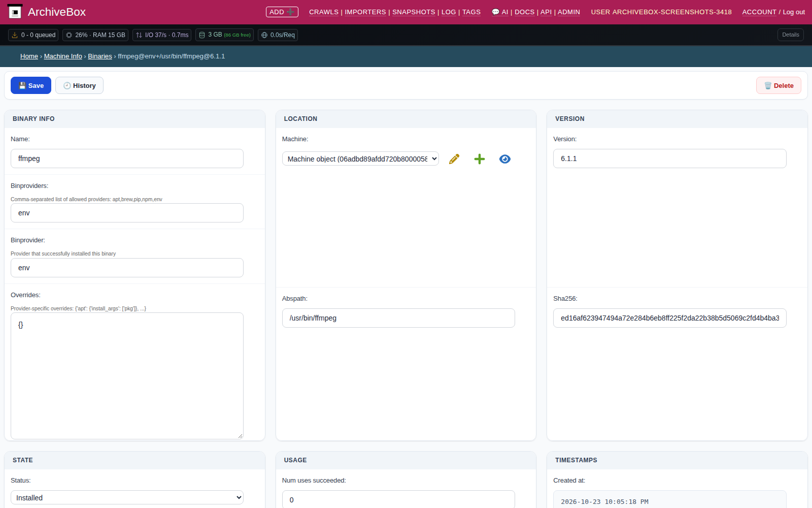Click the disk space 3 GB indicator
Viewport: 812px width, 508px height.
pos(224,35)
